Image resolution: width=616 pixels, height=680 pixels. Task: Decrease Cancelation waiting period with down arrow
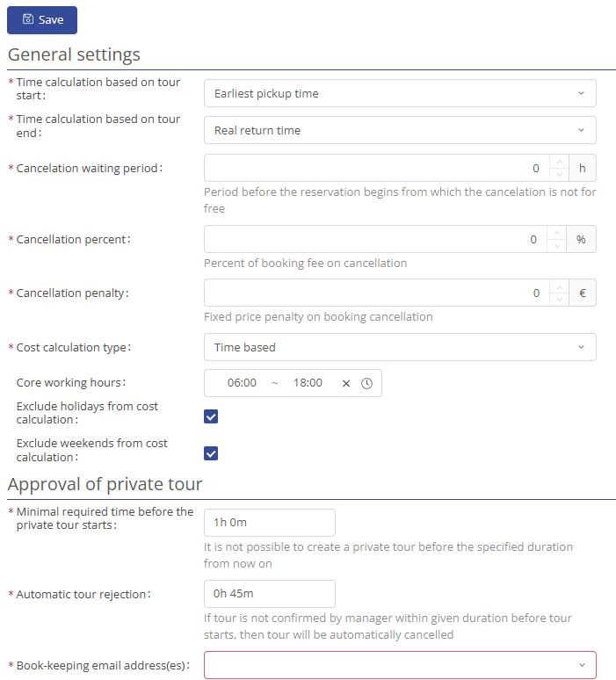558,175
